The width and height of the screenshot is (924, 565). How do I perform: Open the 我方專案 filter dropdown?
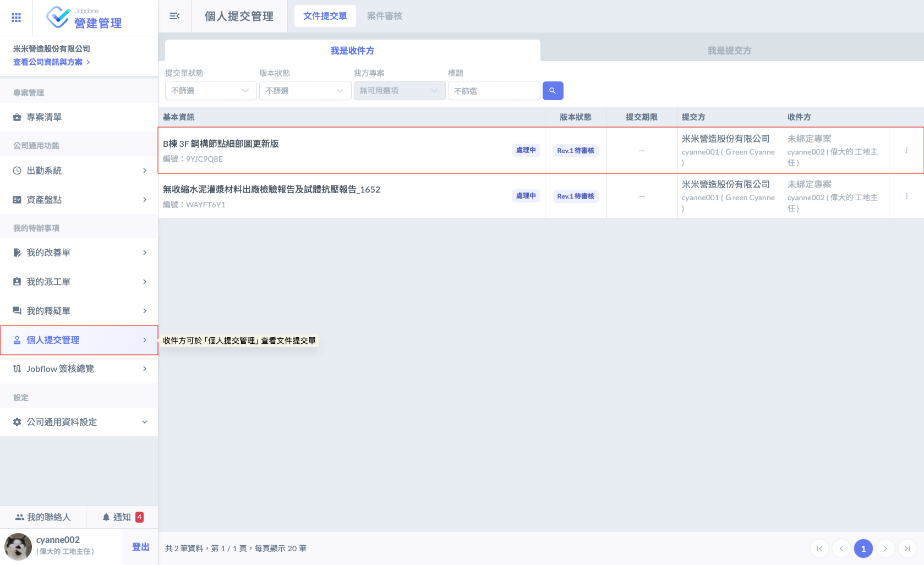tap(400, 91)
